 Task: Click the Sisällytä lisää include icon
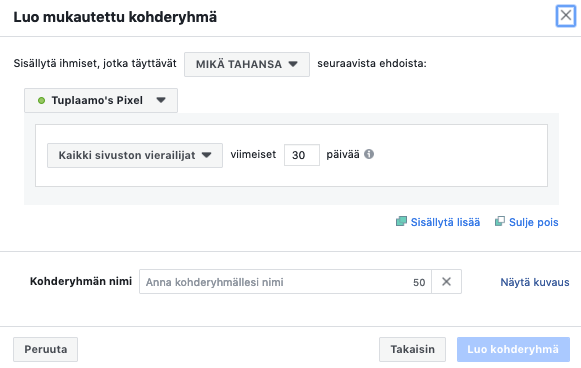tap(401, 221)
